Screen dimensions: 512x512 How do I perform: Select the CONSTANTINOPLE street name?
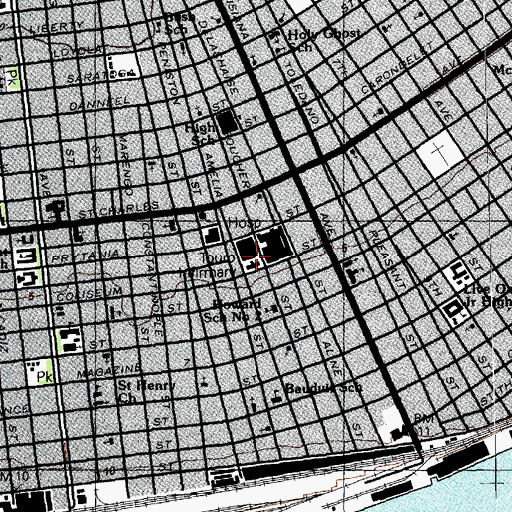pos(152,278)
